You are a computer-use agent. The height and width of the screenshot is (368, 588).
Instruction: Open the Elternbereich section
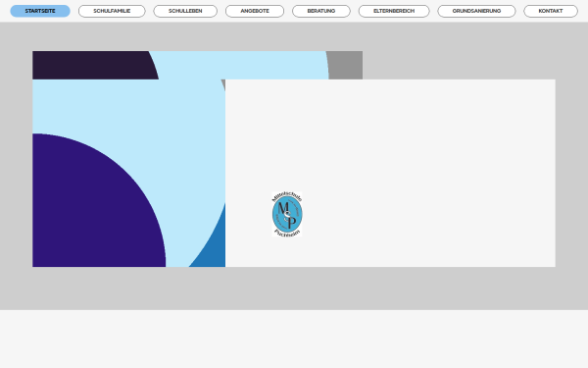coord(394,11)
